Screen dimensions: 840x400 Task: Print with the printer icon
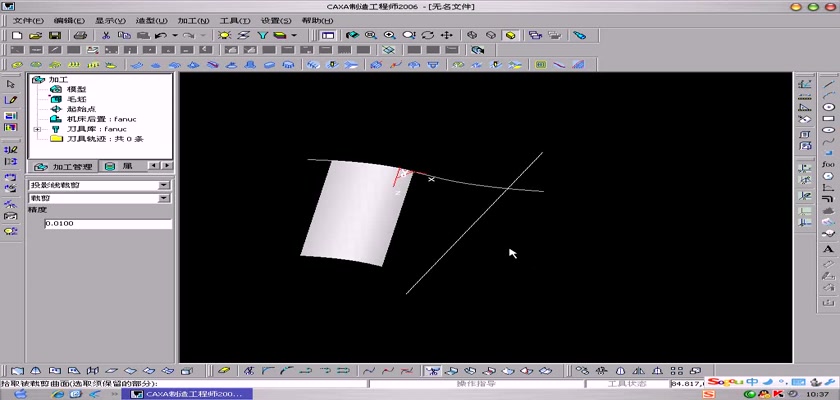80,35
